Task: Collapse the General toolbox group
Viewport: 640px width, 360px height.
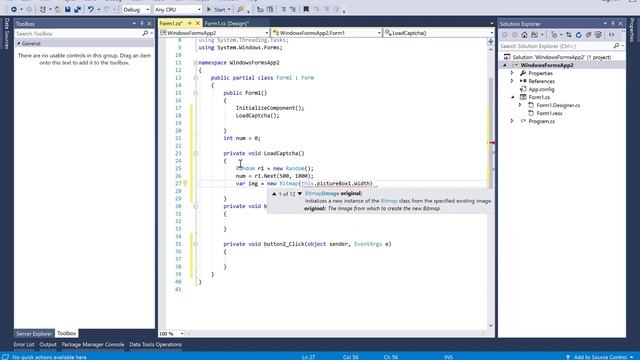Action: coord(19,43)
